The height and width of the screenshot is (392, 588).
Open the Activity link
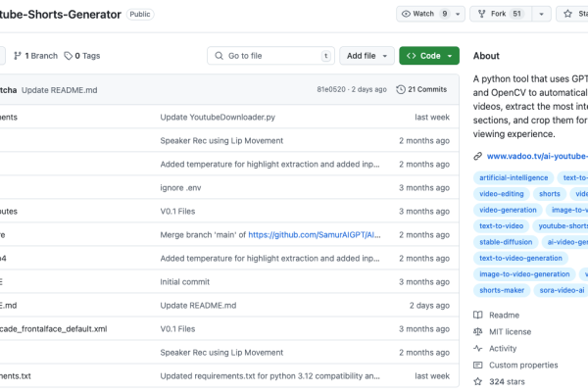[503, 349]
